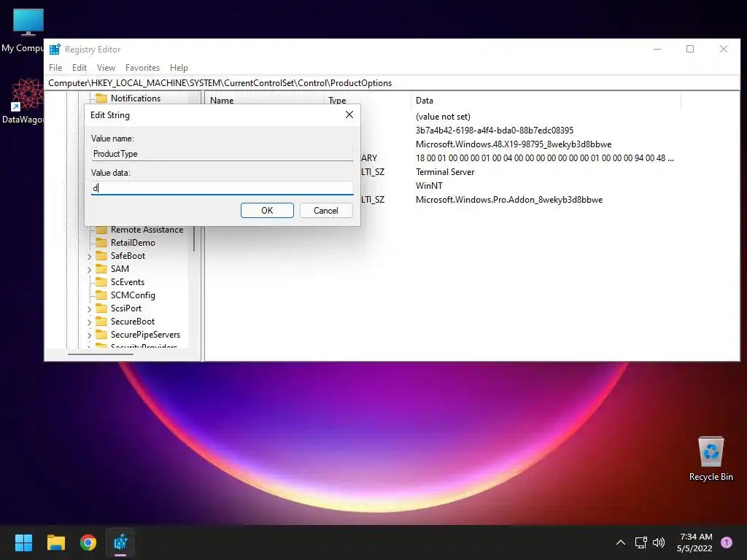Screen dimensions: 747x560
Task: Expand the SafeBoot tree node
Action: [89, 257]
